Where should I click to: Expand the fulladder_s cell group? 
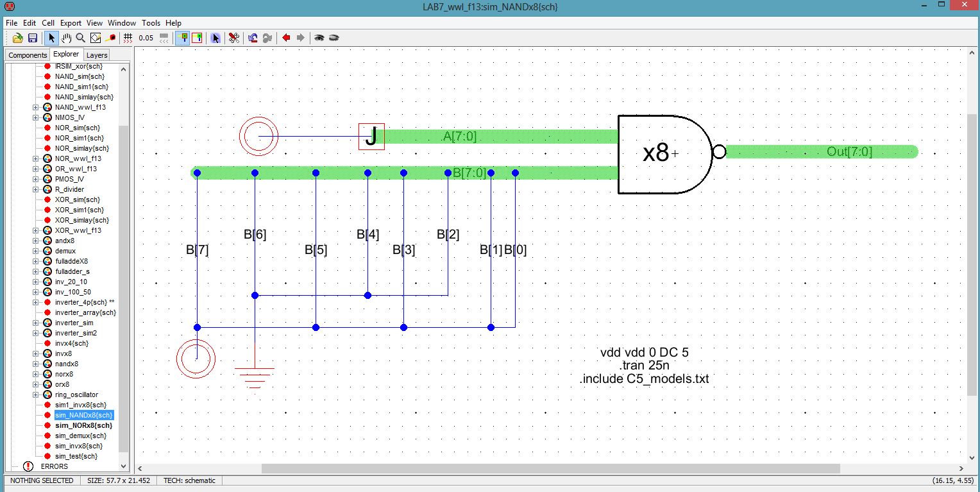36,271
